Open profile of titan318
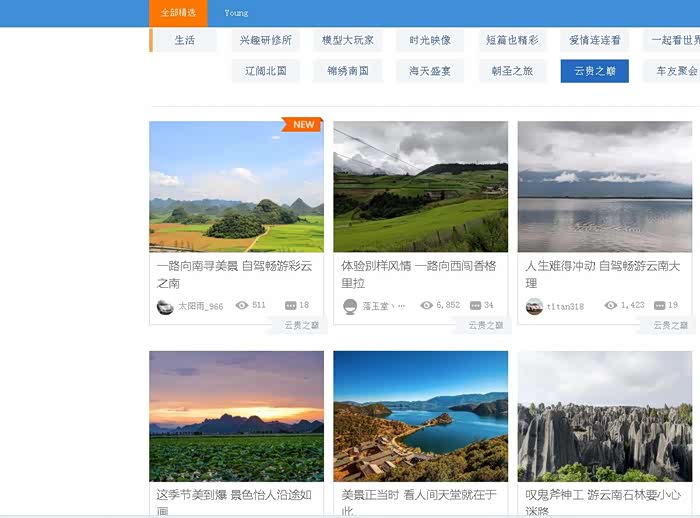The height and width of the screenshot is (518, 700). click(565, 306)
